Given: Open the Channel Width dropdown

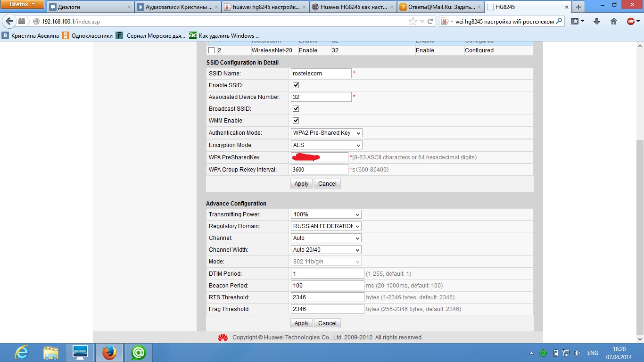Looking at the screenshot, I should [326, 250].
